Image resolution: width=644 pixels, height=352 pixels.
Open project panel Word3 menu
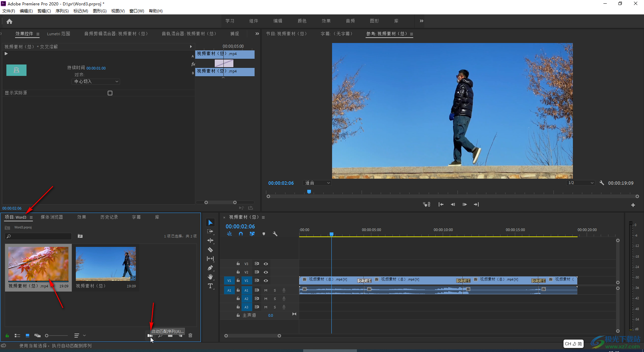(31, 217)
